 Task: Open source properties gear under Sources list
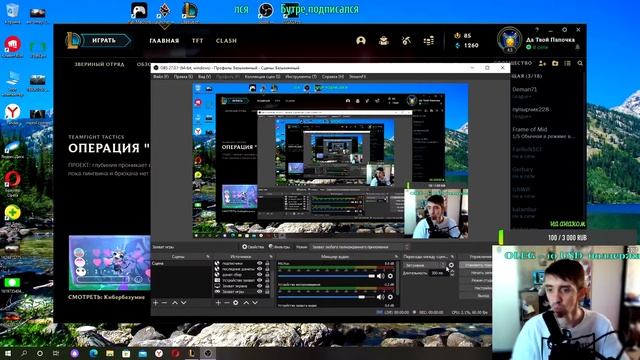pyautogui.click(x=236, y=302)
